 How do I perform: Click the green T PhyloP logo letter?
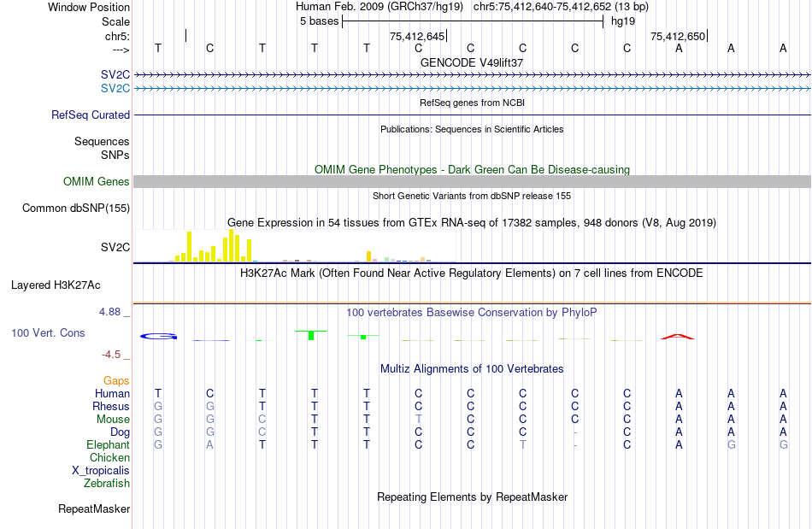coord(311,335)
